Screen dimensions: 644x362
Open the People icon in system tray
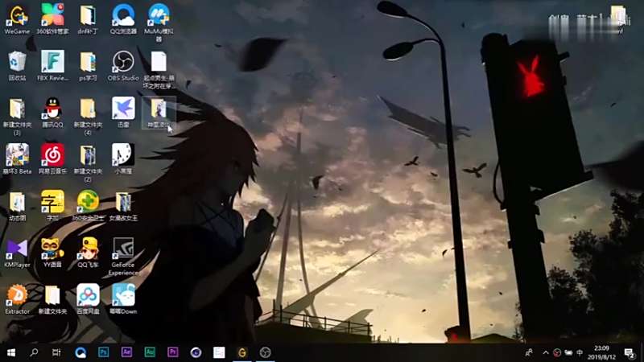pos(529,352)
